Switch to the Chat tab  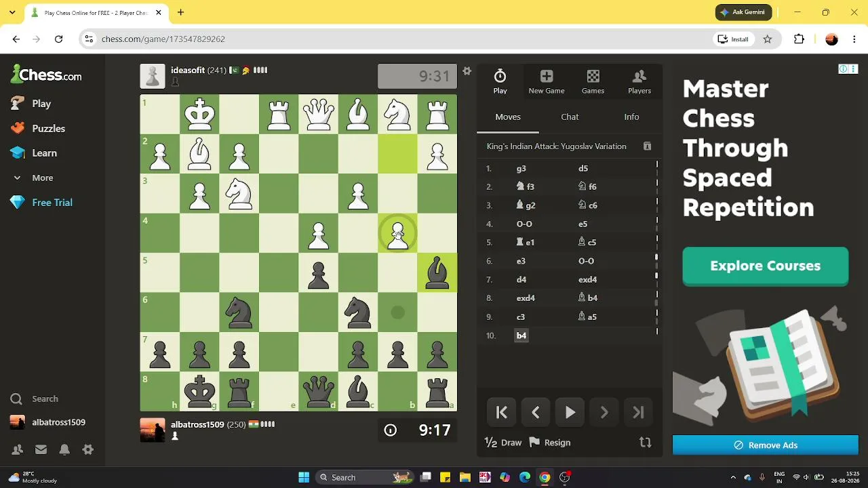pyautogui.click(x=570, y=117)
